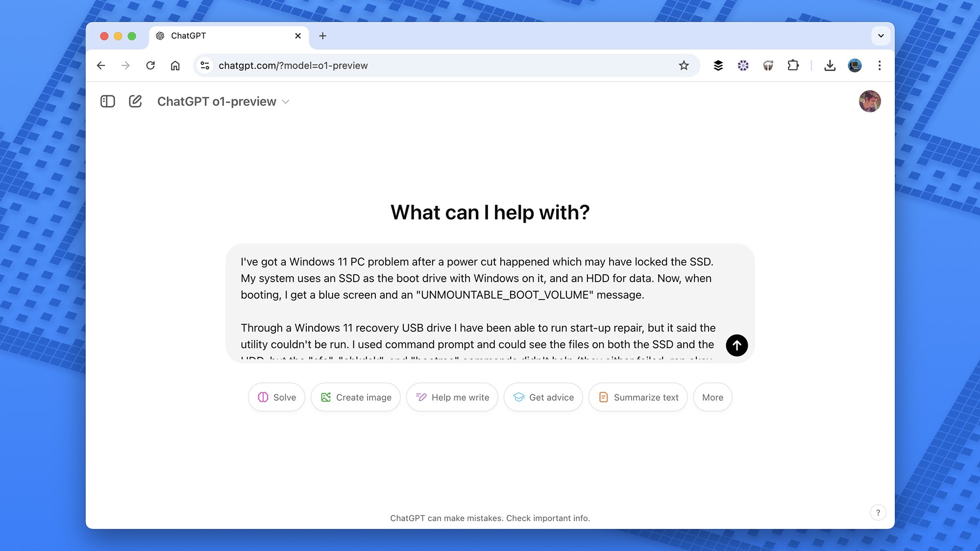Image resolution: width=980 pixels, height=551 pixels.
Task: Open Chrome extensions puzzle icon
Action: point(794,65)
